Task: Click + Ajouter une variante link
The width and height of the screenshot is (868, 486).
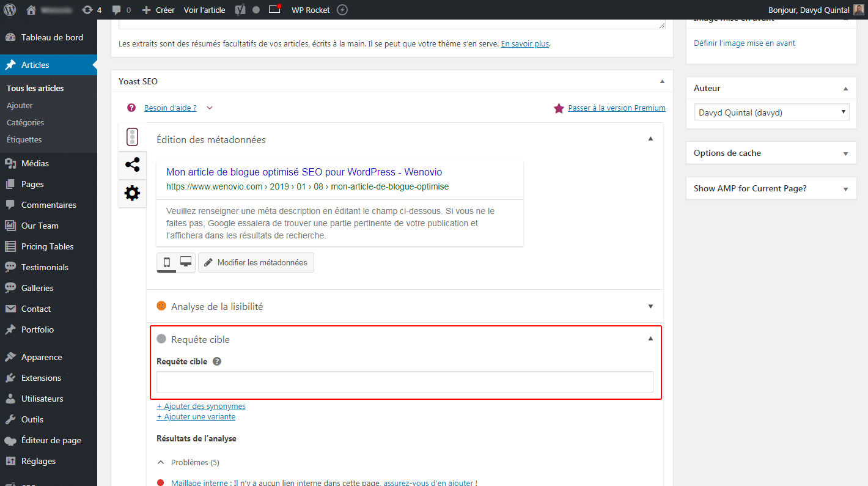Action: point(196,416)
